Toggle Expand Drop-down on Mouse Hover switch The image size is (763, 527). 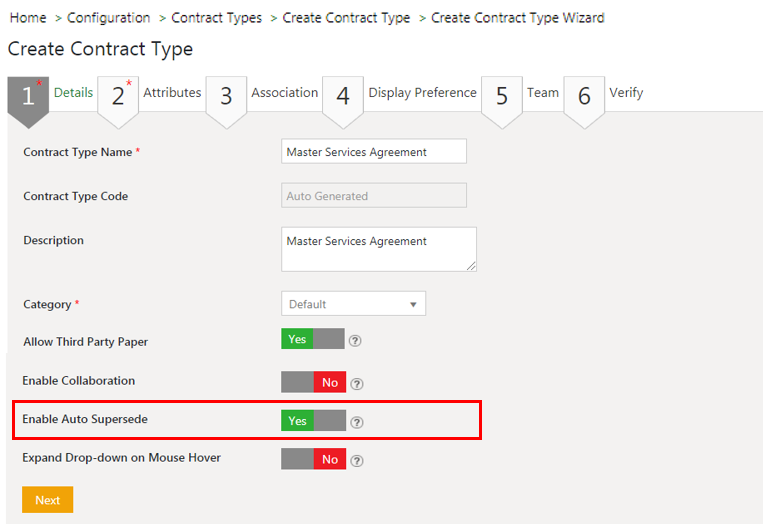coord(312,459)
